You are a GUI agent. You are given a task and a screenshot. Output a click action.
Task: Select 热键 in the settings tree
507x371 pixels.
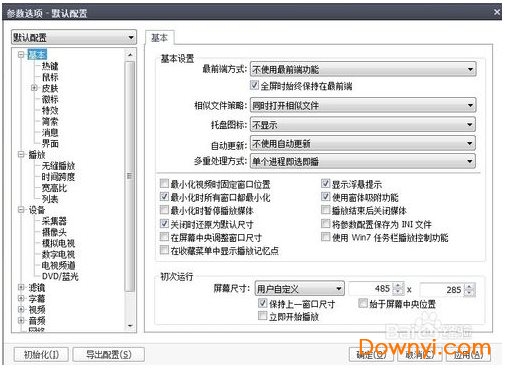[x=50, y=66]
